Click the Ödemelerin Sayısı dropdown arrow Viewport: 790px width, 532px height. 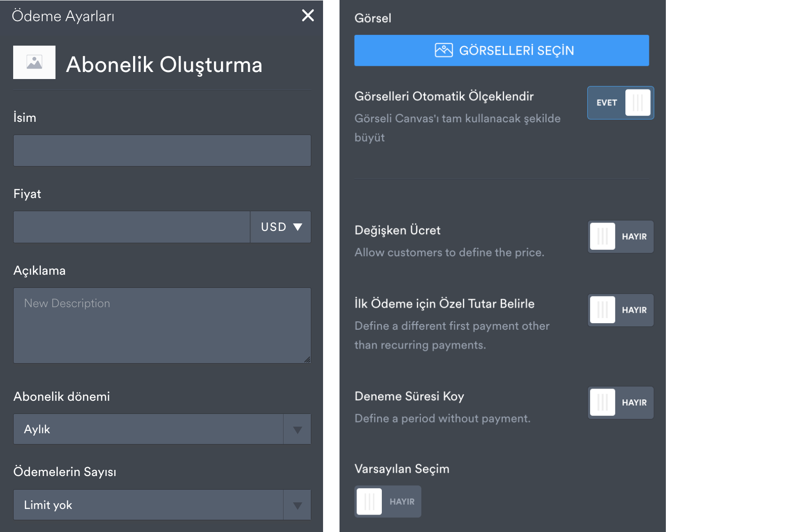(297, 505)
